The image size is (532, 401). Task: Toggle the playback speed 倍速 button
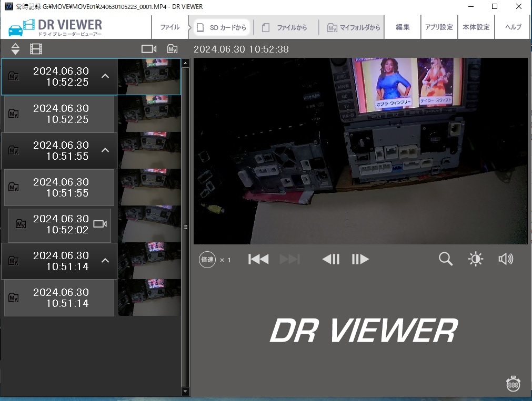(207, 260)
